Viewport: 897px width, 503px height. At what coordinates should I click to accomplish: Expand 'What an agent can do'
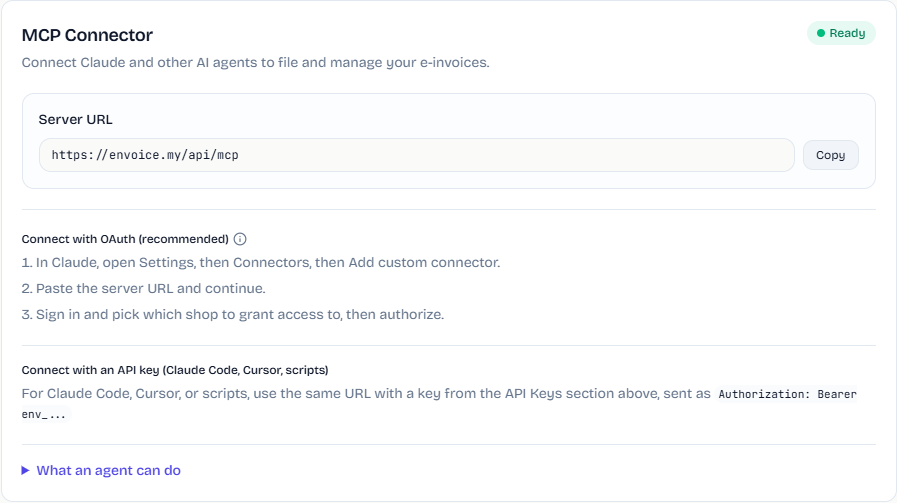[x=101, y=470]
